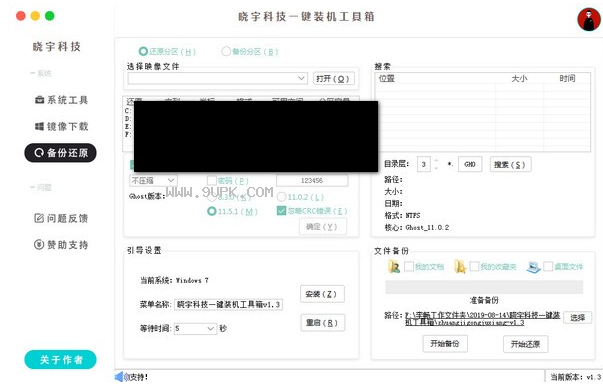
Task: Click the 选择 path button
Action: click(x=577, y=318)
